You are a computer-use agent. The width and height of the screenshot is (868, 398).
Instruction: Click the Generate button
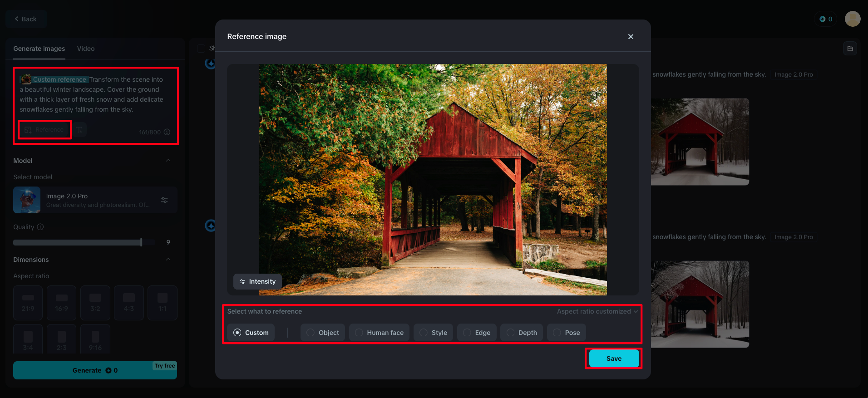(95, 370)
